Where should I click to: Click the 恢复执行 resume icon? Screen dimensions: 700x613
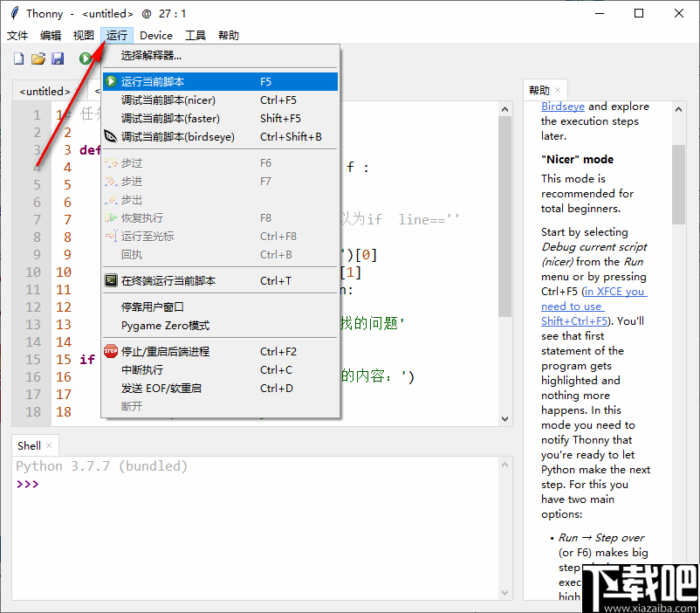111,218
